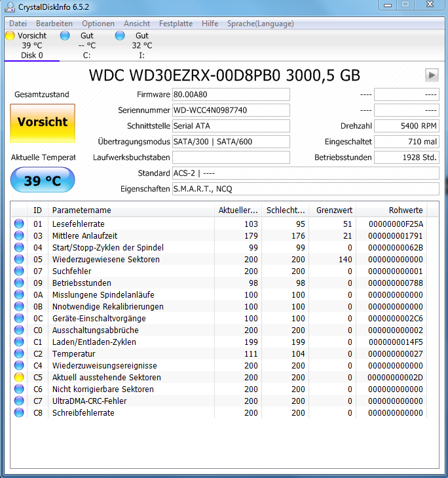Click the Rohwerte column header
The width and height of the screenshot is (448, 478).
[392, 210]
